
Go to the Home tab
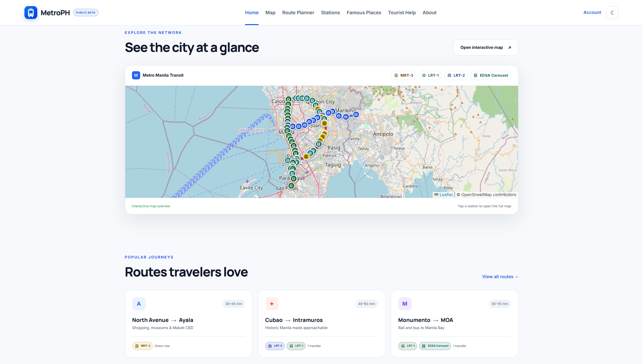point(252,13)
